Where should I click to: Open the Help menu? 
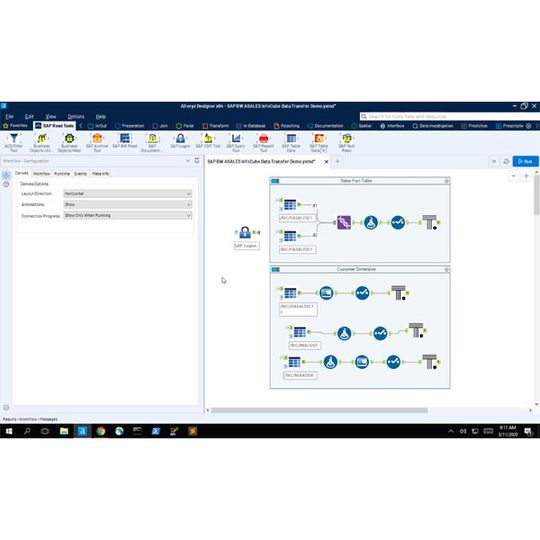[101, 116]
